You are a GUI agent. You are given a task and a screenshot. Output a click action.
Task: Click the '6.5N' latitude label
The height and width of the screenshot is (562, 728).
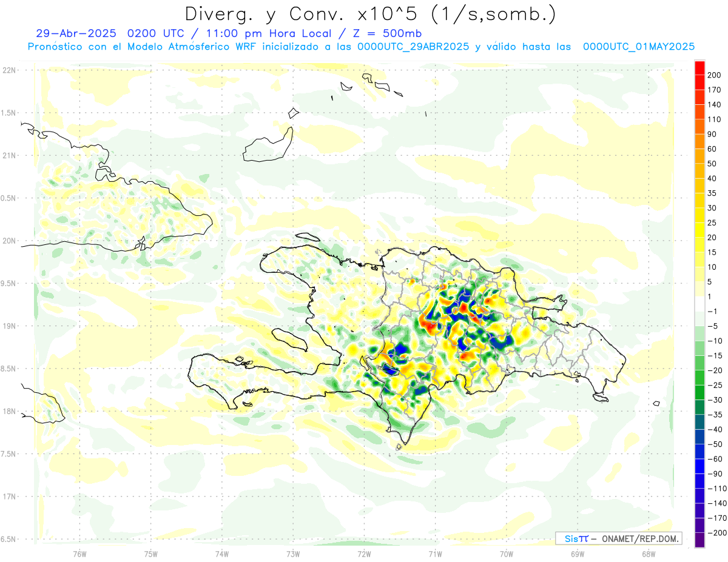coord(8,540)
